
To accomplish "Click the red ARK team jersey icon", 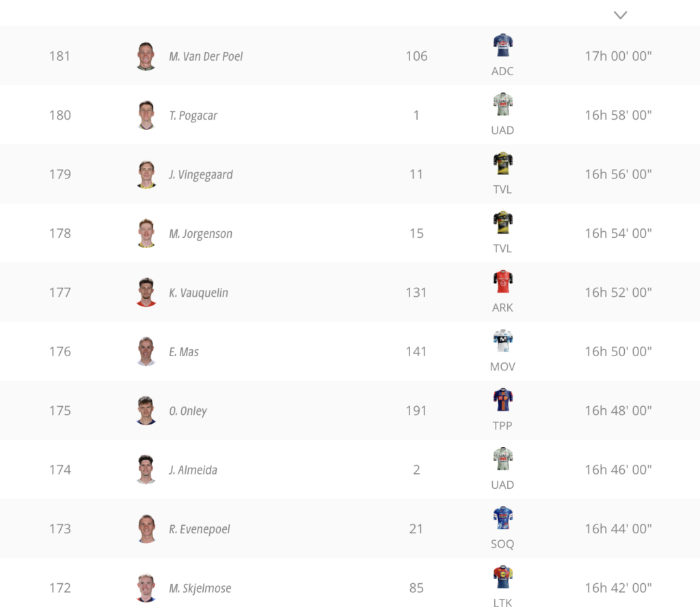I will tap(502, 282).
